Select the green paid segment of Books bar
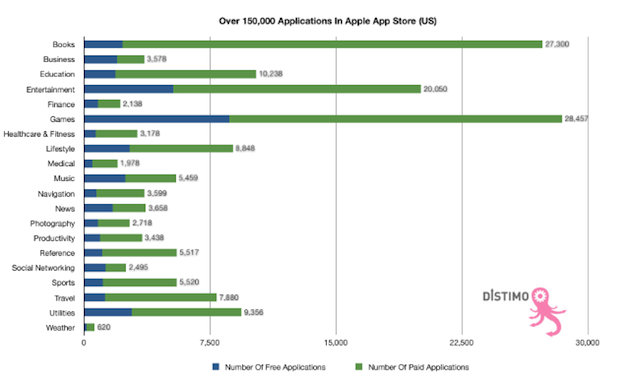 point(332,44)
